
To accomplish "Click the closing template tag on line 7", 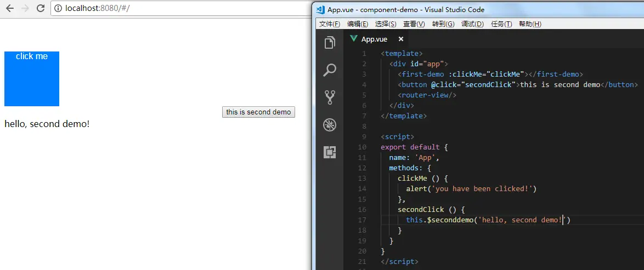I will pyautogui.click(x=404, y=116).
